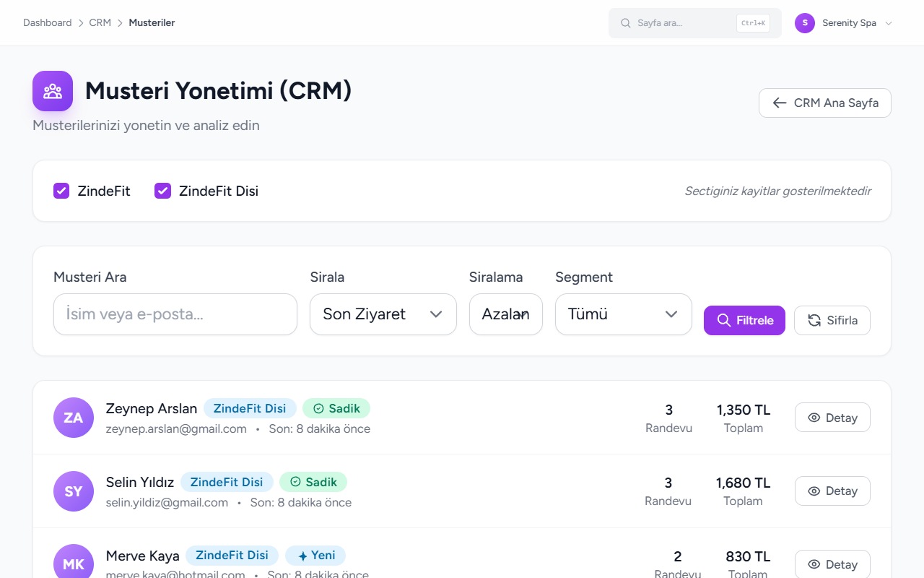
Task: Click the ZindeFit Disi tag on Selin Yıldız
Action: click(227, 482)
